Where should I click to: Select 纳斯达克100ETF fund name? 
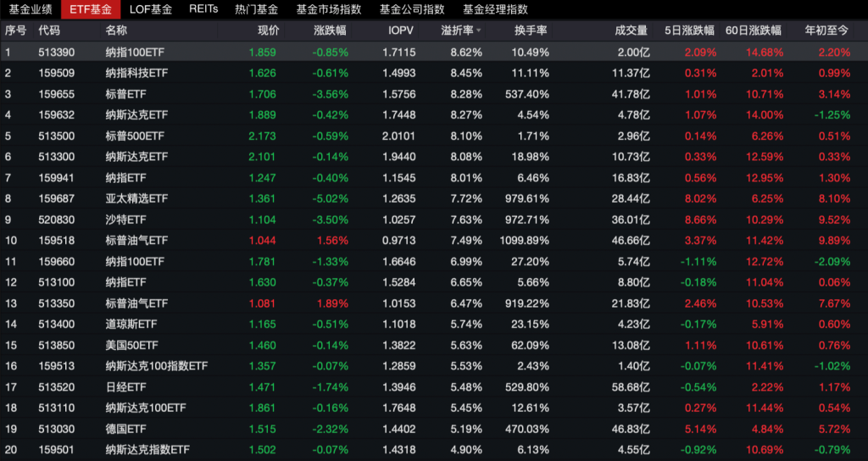point(146,408)
